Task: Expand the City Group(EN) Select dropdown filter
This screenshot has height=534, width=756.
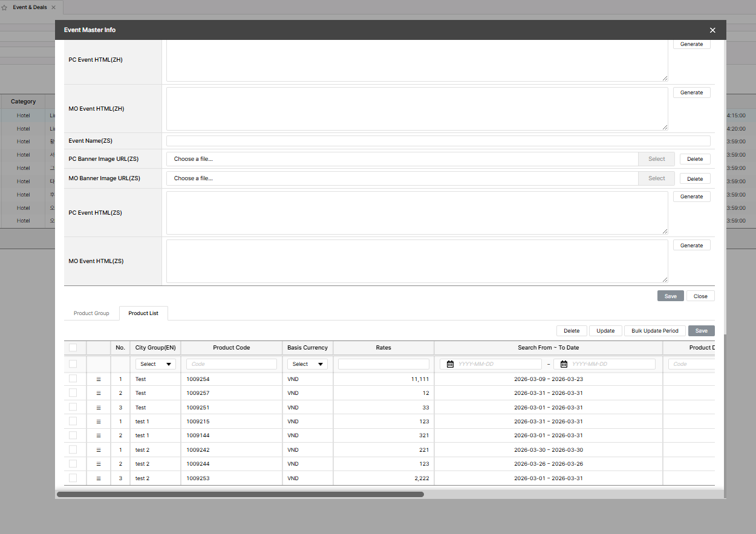Action: click(155, 364)
